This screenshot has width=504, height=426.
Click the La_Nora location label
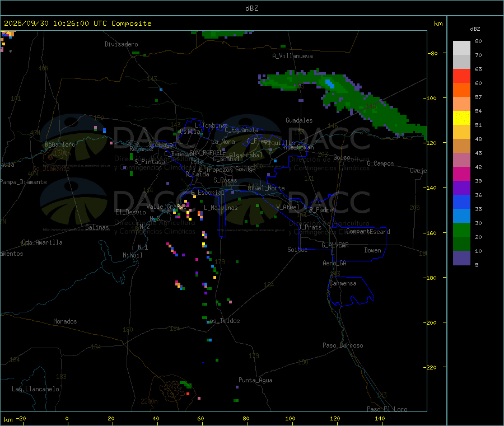point(223,142)
